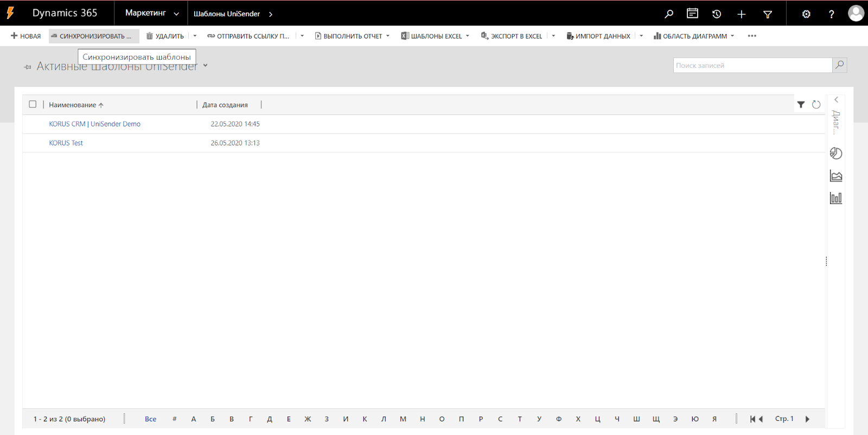868x435 pixels.
Task: Expand the УДАЛИТЬ dropdown arrow
Action: [195, 36]
